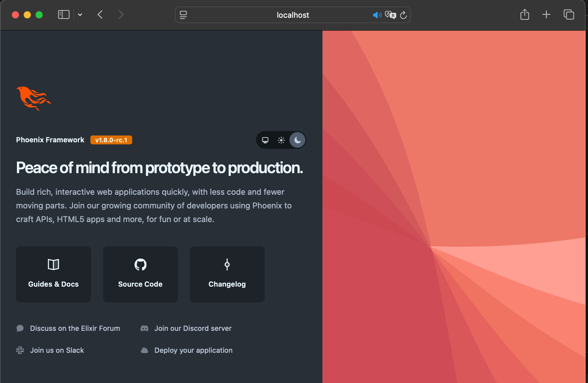Click the book icon in Guides & Docs
The width and height of the screenshot is (588, 383).
click(53, 264)
